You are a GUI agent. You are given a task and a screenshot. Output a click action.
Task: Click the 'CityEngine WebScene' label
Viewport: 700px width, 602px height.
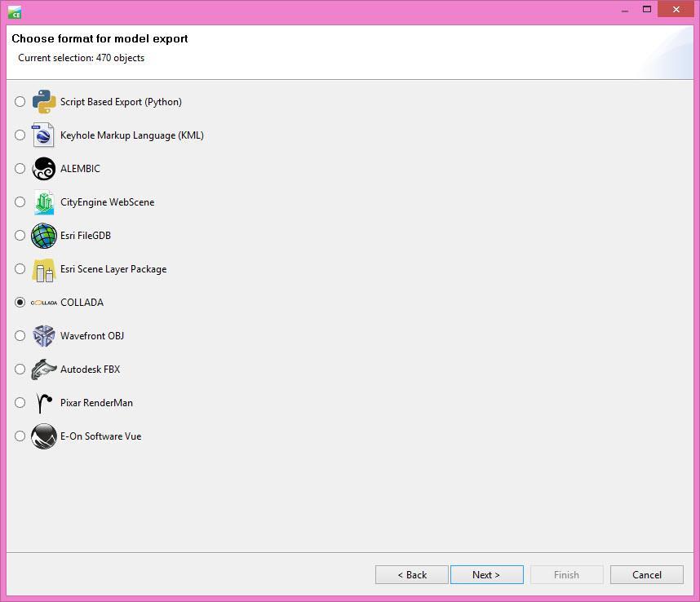point(108,202)
